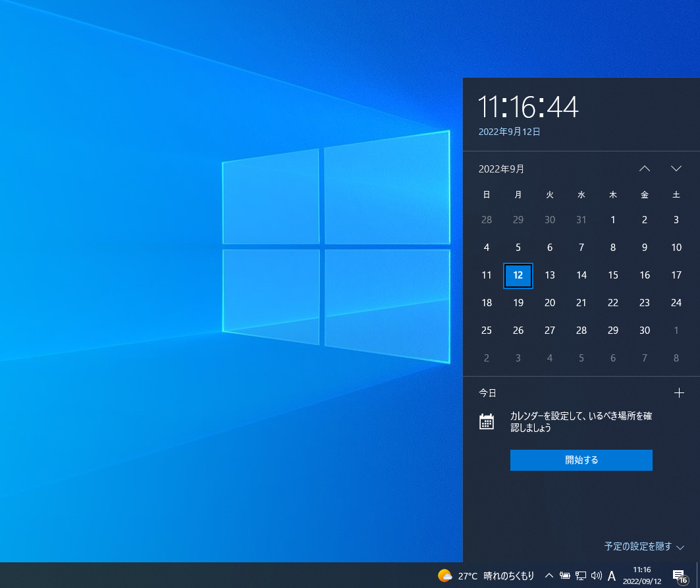This screenshot has height=588, width=700.
Task: Pick date 9 in the calendar
Action: [x=645, y=248]
